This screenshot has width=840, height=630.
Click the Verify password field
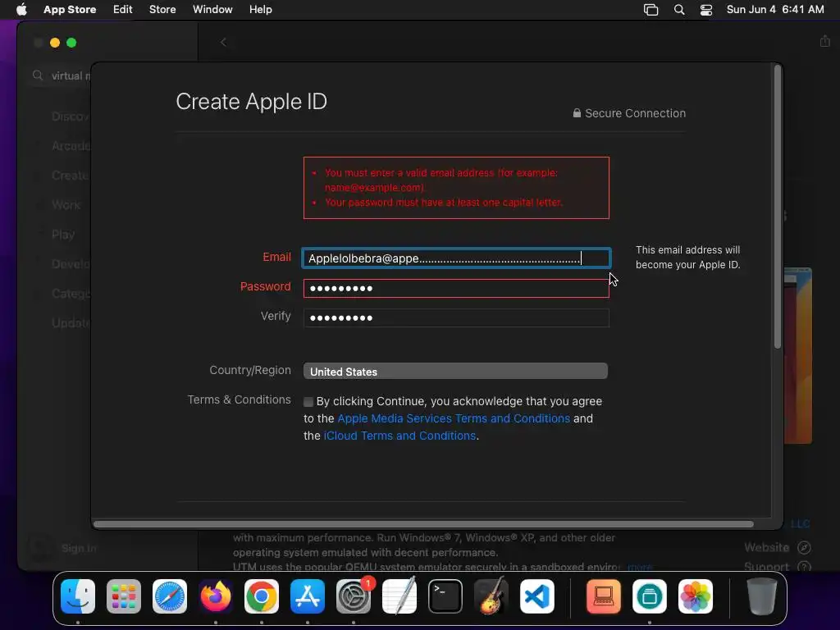456,317
